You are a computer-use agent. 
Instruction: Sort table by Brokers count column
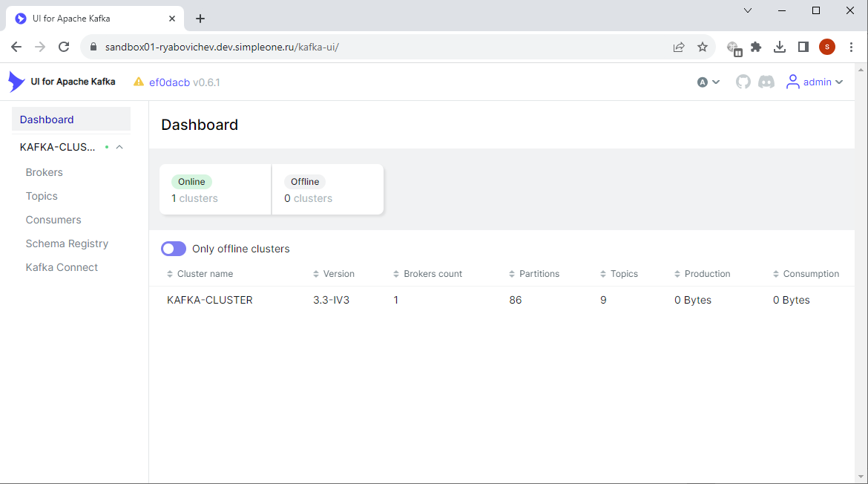pos(432,274)
